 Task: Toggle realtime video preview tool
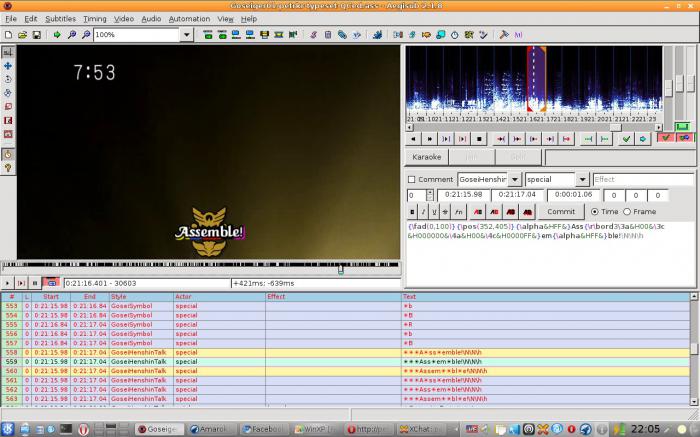[8, 154]
